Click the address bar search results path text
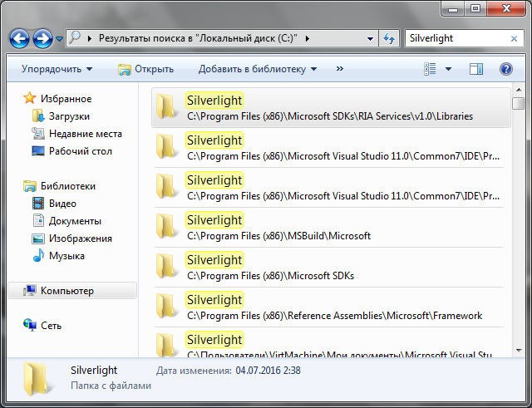The height and width of the screenshot is (408, 532). [198, 38]
